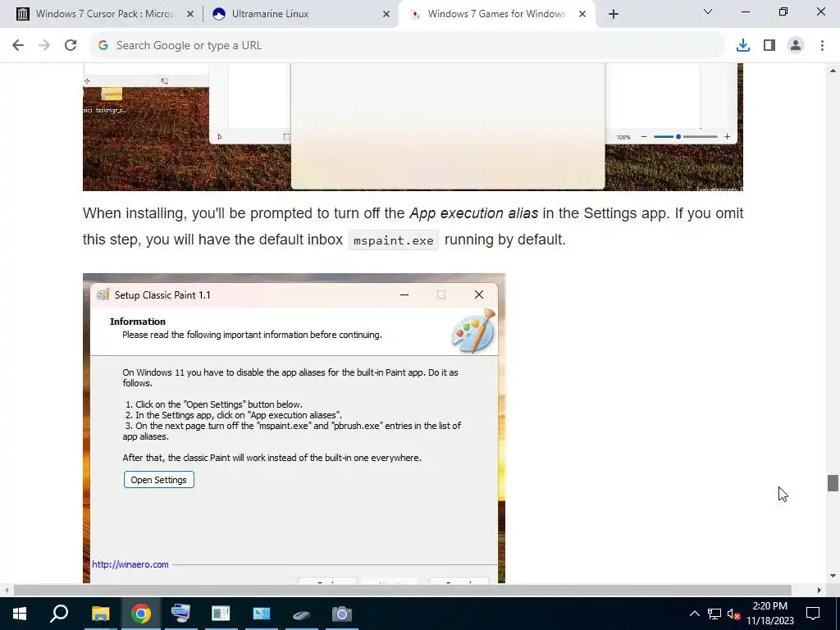Open the tab search dropdown chevron
Screen dimensions: 840x630
pos(707,11)
